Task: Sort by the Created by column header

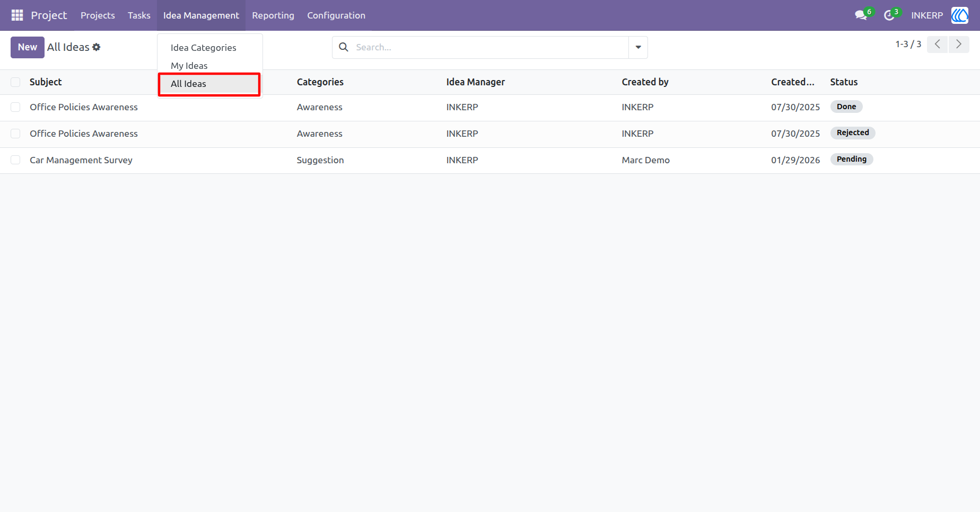Action: [x=645, y=82]
